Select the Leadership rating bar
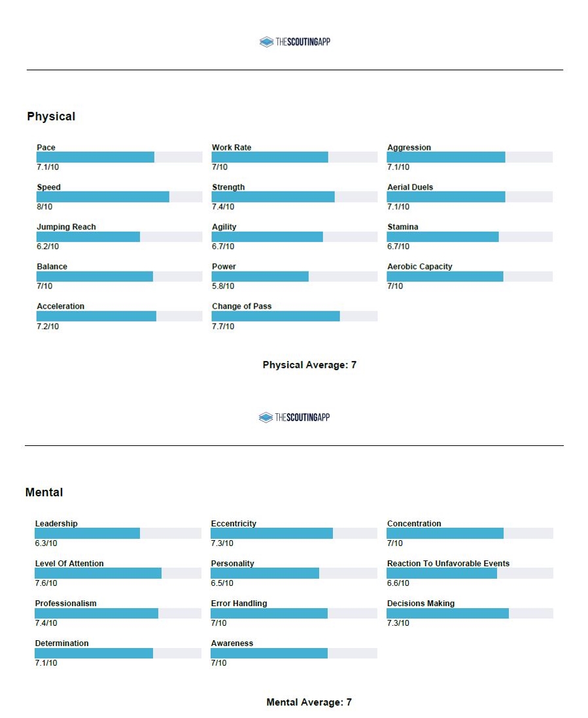The width and height of the screenshot is (588, 718). 118,533
